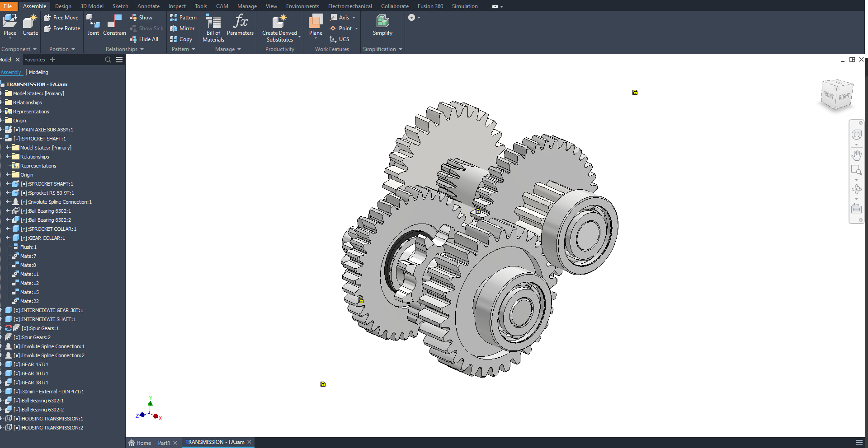The width and height of the screenshot is (868, 448).
Task: Open Bill of Materials
Action: click(x=213, y=22)
